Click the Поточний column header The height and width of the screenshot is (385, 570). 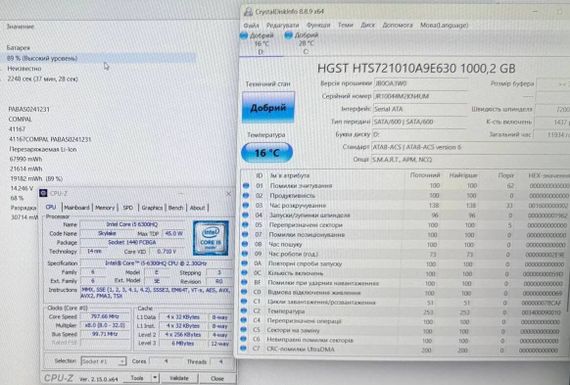click(425, 175)
